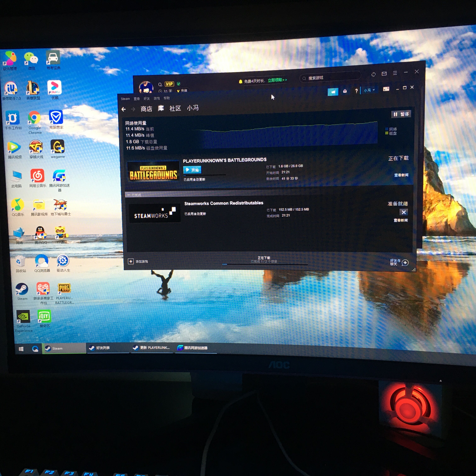Open the 优酷 Youku desktop icon
Screen dimensions: 476x476
54,87
